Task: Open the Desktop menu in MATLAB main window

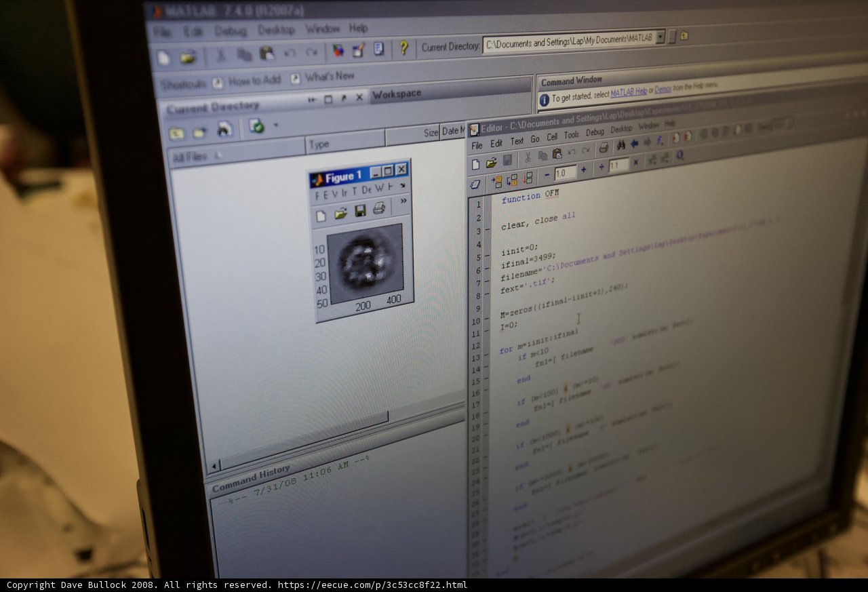Action: click(276, 30)
